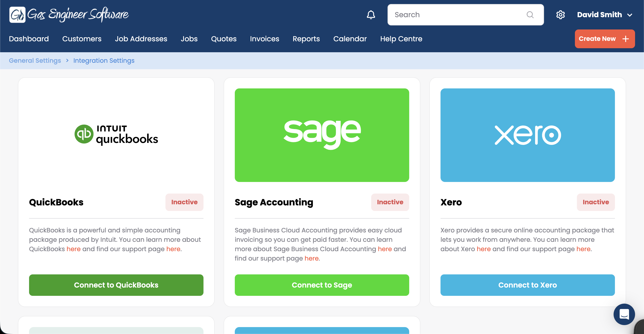Image resolution: width=644 pixels, height=334 pixels.
Task: Go back to General Settings breadcrumb
Action: tap(35, 61)
